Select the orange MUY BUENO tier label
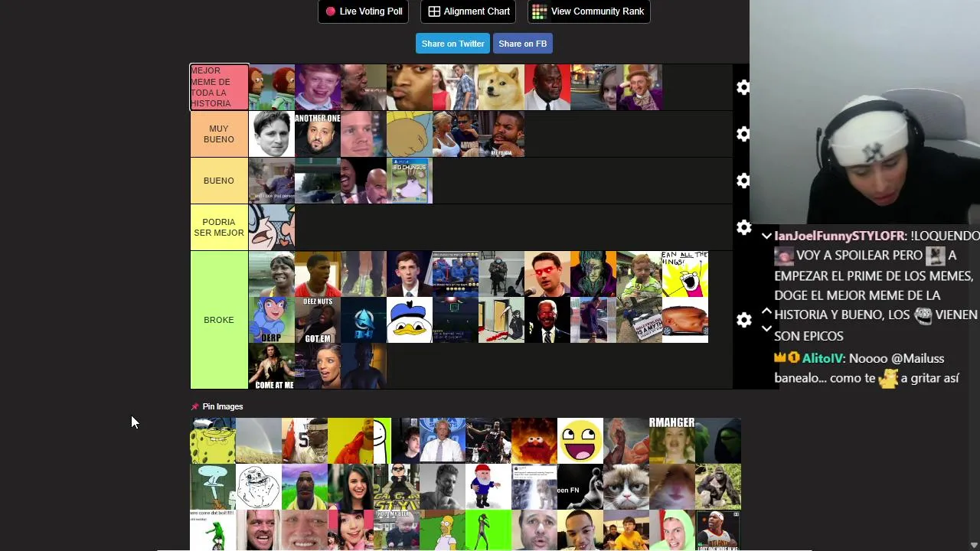 [219, 134]
